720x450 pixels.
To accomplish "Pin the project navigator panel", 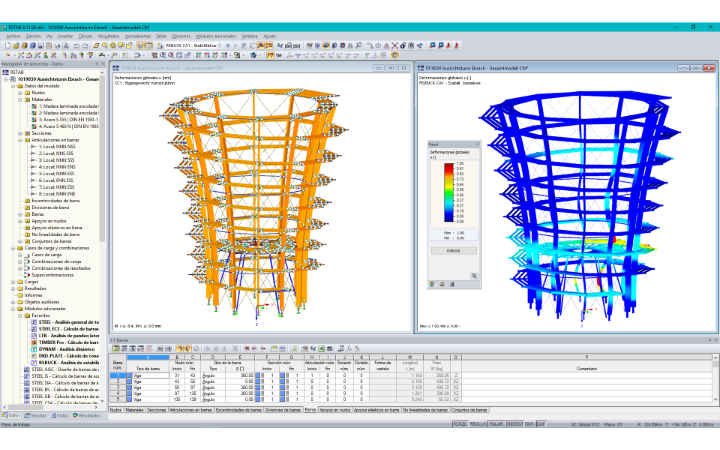I will [x=97, y=64].
